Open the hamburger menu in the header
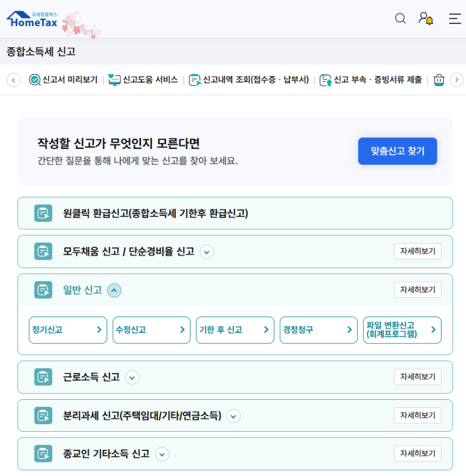 coord(454,19)
